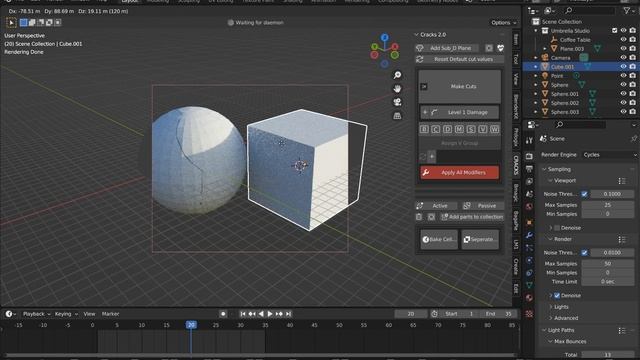
Task: Hide Camera object with its eye icon
Action: pos(623,58)
